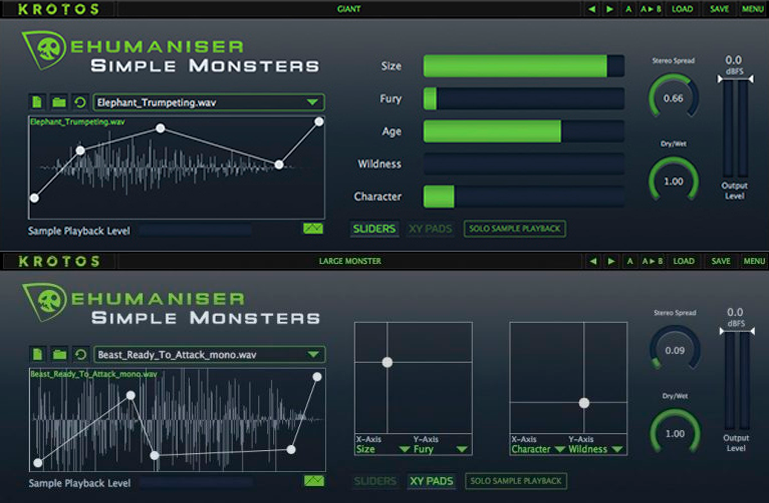Click envelope icon under Elephant_Trumpeting waveform
769x503 pixels.
313,228
